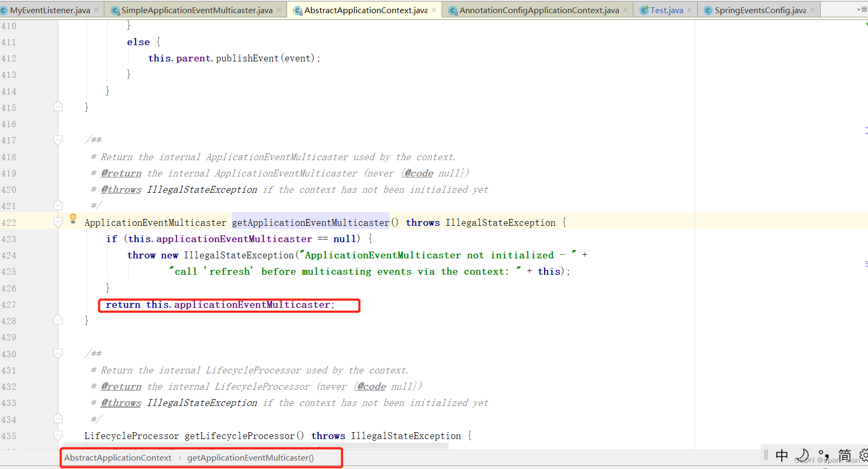Click 'ApplicationEventMulticaster' return type on line 422
Image resolution: width=868 pixels, height=469 pixels.
pyautogui.click(x=156, y=223)
